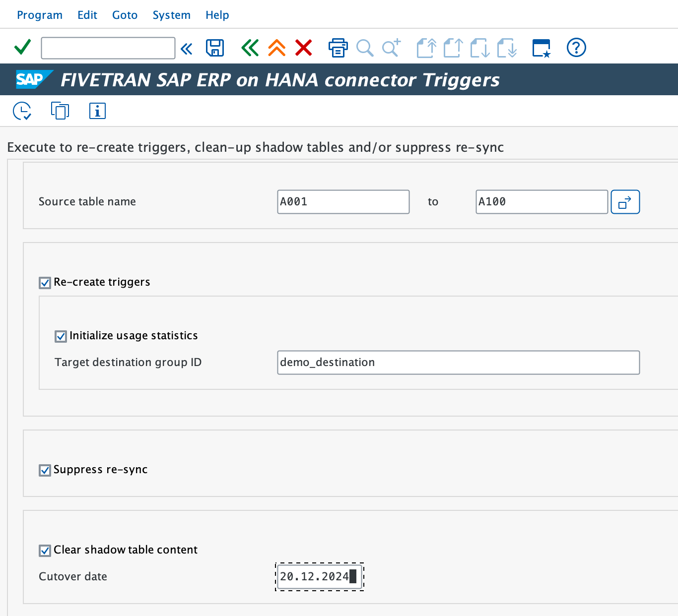The image size is (678, 616).
Task: Click the Target destination group ID label
Action: click(128, 362)
